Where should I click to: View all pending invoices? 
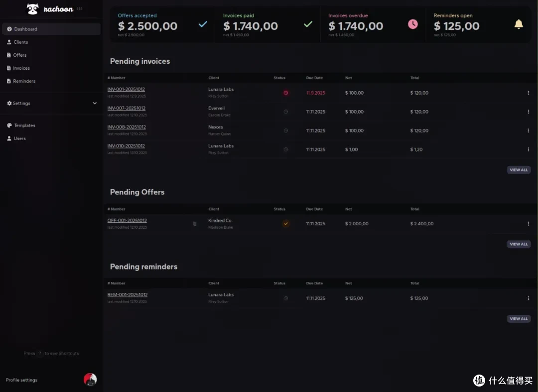pyautogui.click(x=519, y=170)
